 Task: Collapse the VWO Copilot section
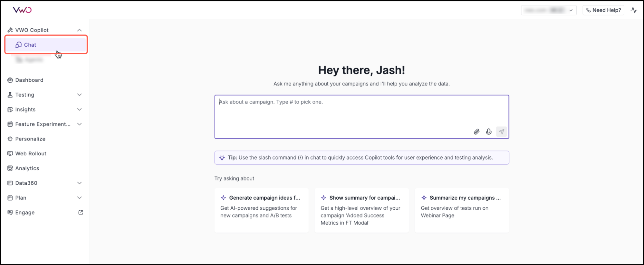click(x=79, y=30)
